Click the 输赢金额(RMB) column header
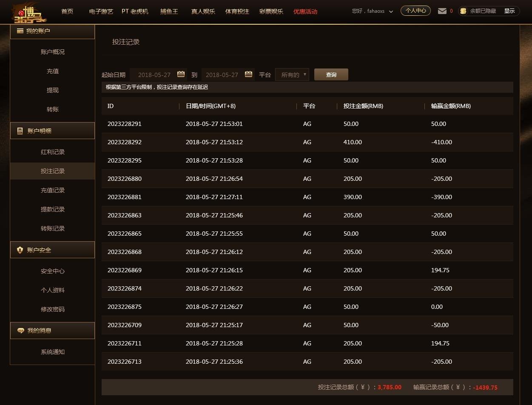This screenshot has height=405, width=532. click(x=451, y=106)
